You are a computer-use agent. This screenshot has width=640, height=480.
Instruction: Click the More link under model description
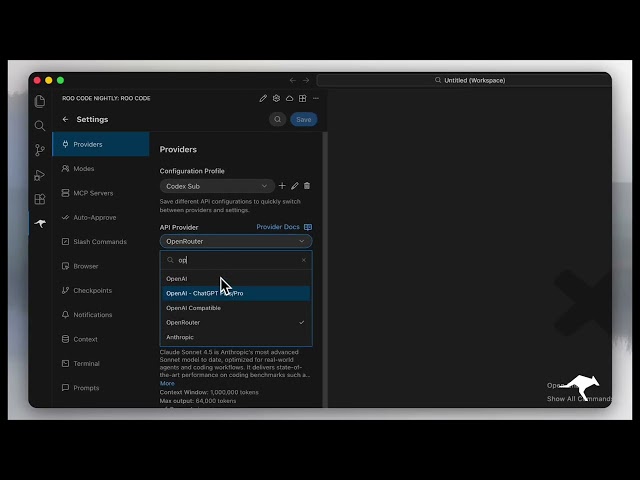(167, 383)
